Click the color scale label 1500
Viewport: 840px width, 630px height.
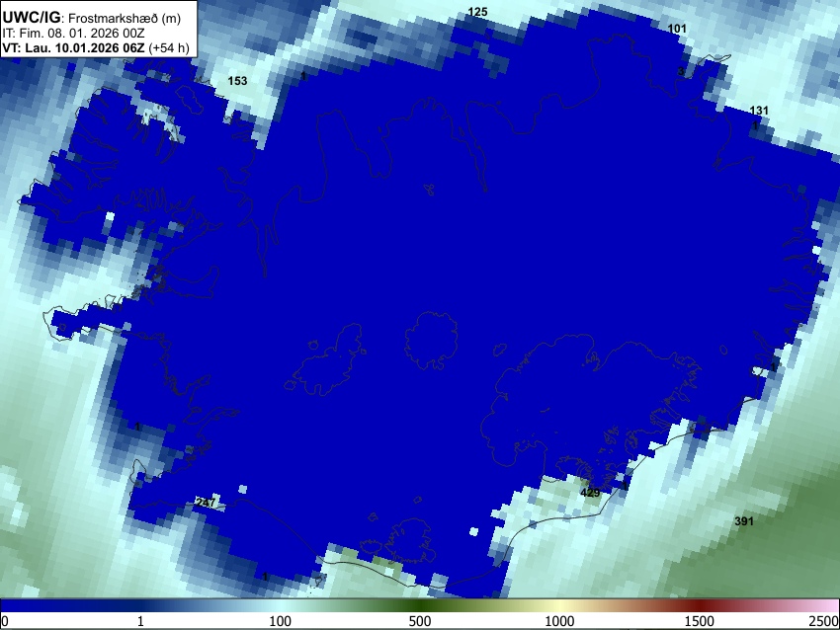(700, 621)
